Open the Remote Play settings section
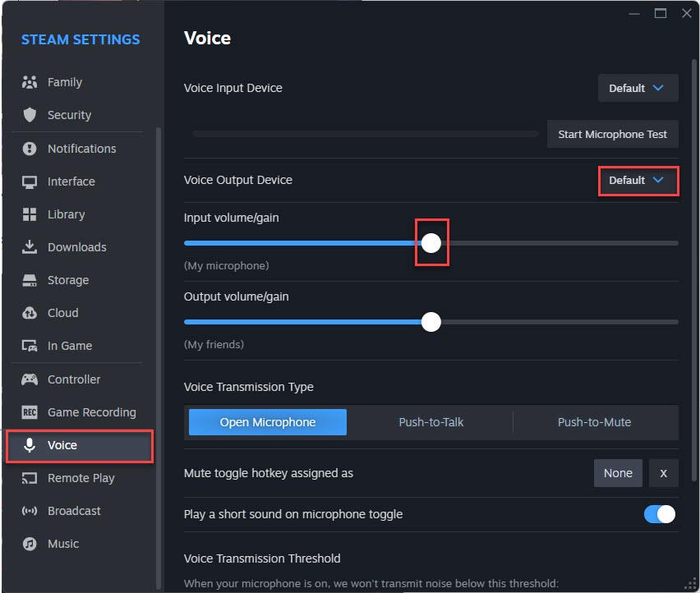Screen dimensions: 700x593 pos(81,478)
